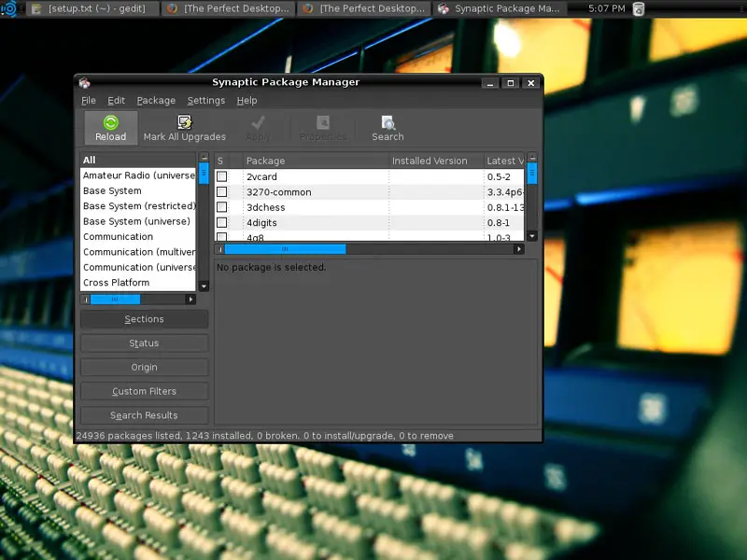Open the Help menu

[x=247, y=101]
